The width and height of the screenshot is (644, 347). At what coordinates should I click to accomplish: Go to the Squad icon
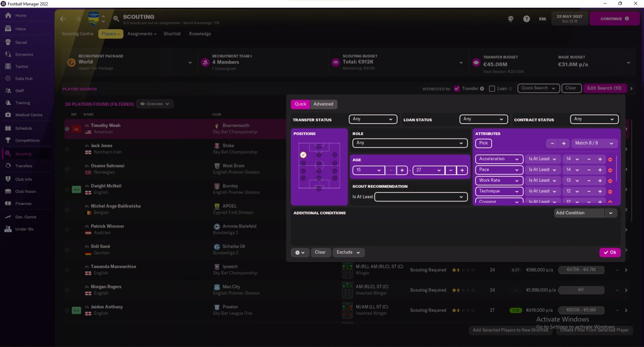pos(8,42)
